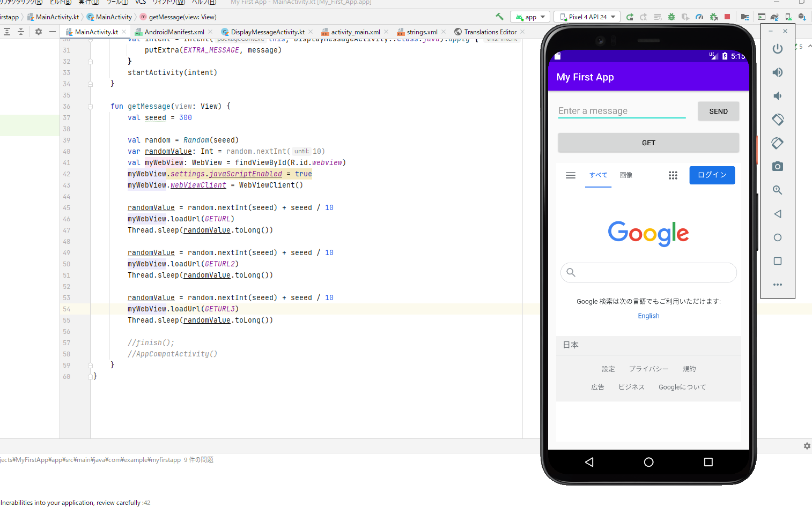
Task: Click the blue ログイン button
Action: [x=712, y=175]
